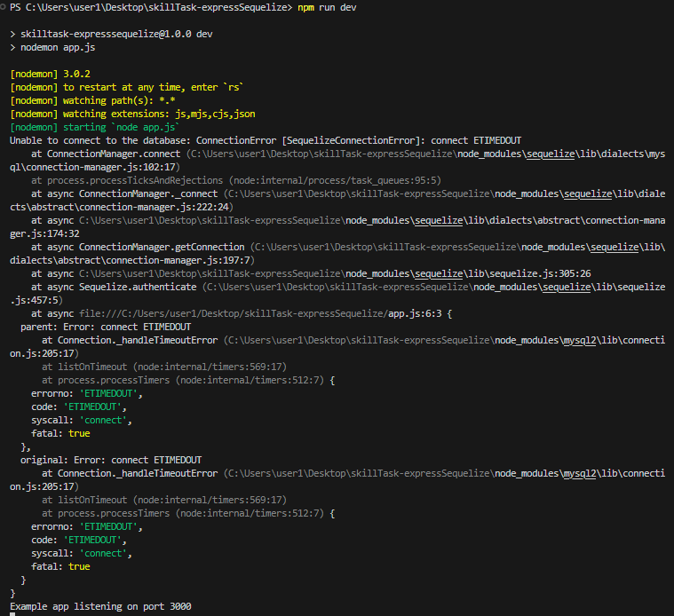Click 'at async ConnectionManager._connect' stack entry
The image size is (674, 616).
click(x=124, y=193)
